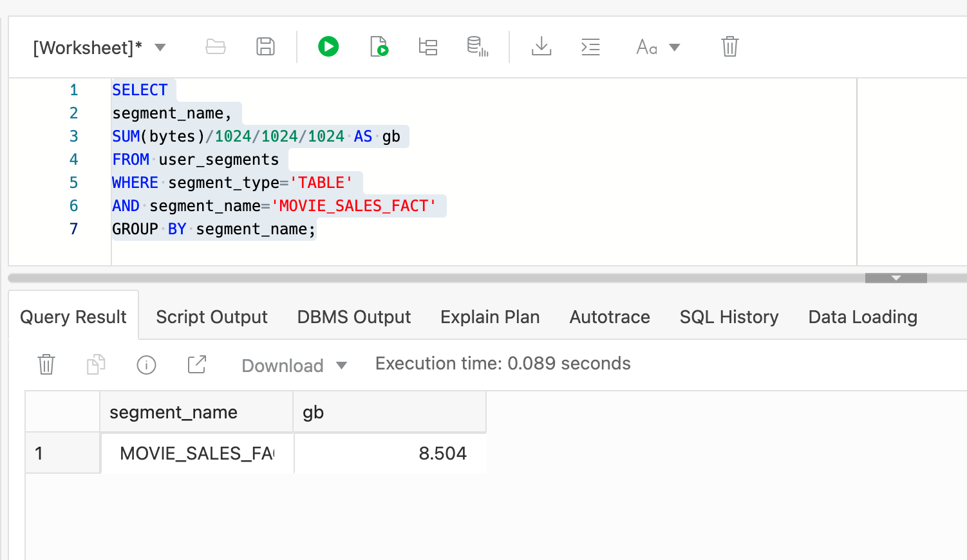Screen dimensions: 967x560
Task: Click the Format code indent icon
Action: 590,46
